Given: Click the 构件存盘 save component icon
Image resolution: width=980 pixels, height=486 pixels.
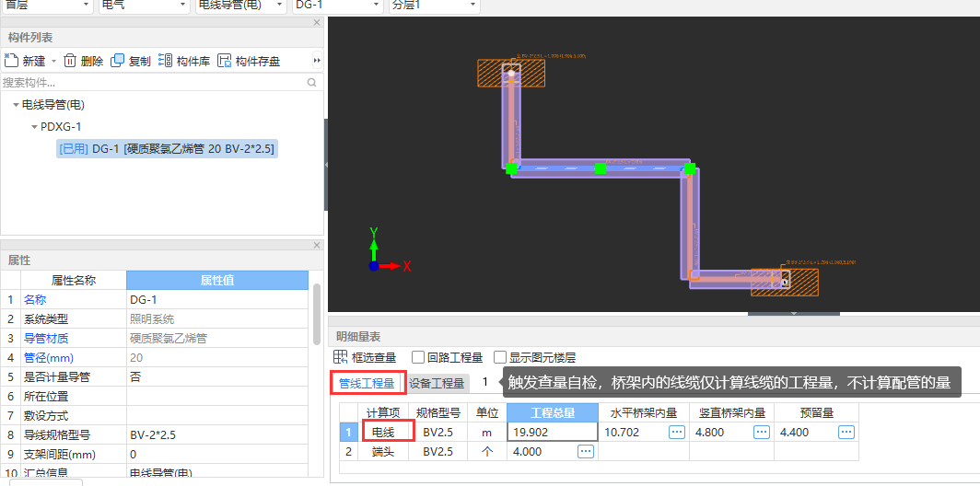Looking at the screenshot, I should click(224, 61).
